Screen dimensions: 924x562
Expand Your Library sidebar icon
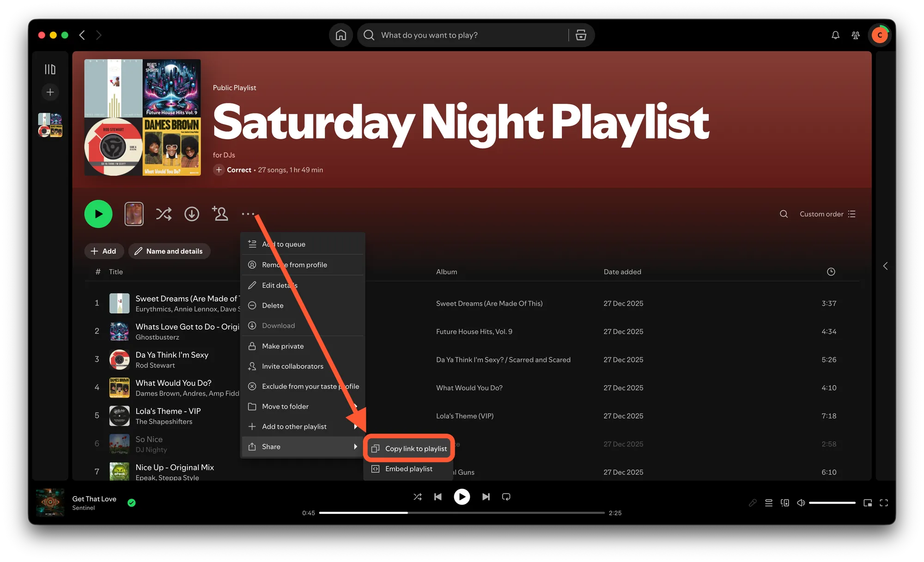click(50, 69)
